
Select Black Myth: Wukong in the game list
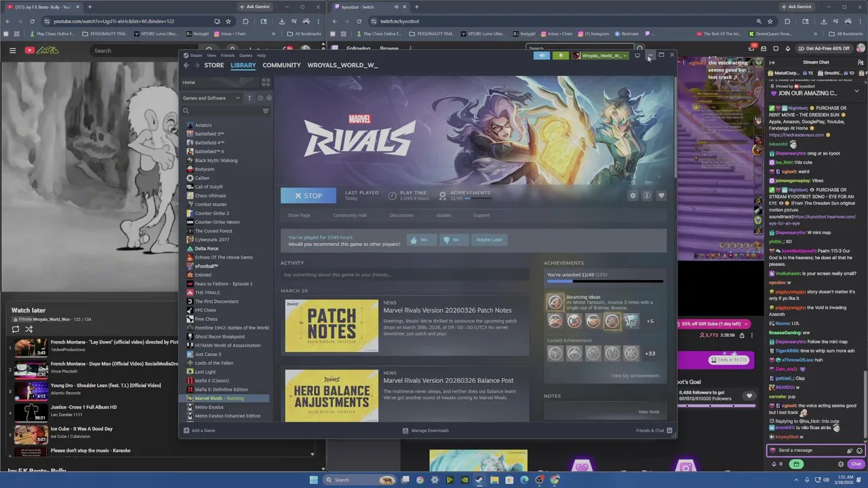coord(216,160)
